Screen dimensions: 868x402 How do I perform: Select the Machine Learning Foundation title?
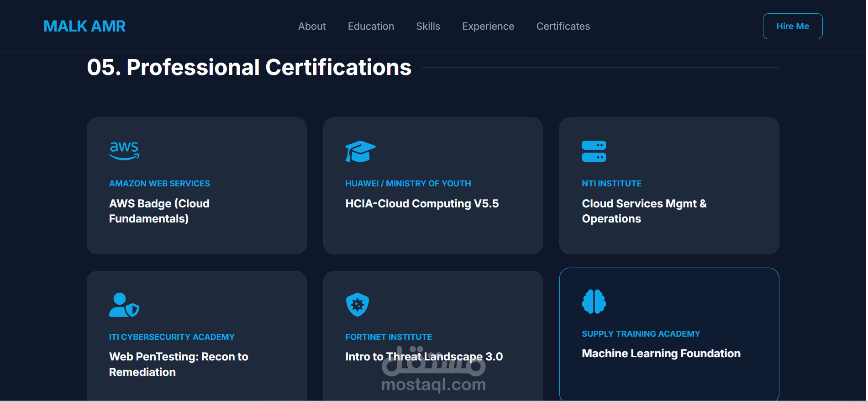(661, 354)
